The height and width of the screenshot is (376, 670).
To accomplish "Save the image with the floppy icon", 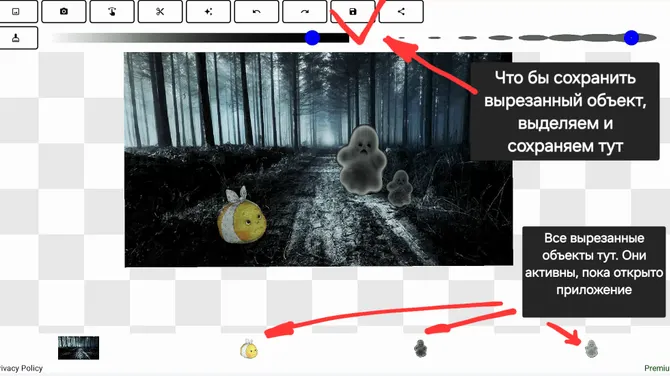I will pyautogui.click(x=353, y=12).
